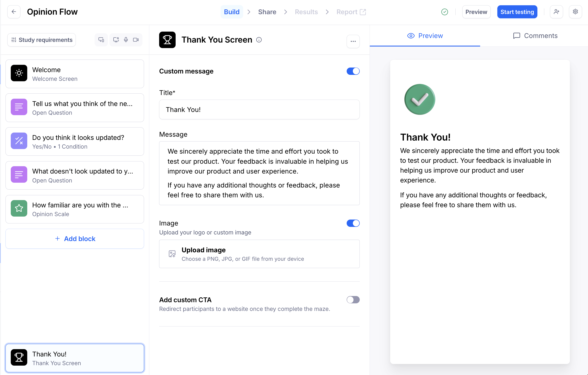Click the Start testing button
This screenshot has width=588, height=375.
517,12
